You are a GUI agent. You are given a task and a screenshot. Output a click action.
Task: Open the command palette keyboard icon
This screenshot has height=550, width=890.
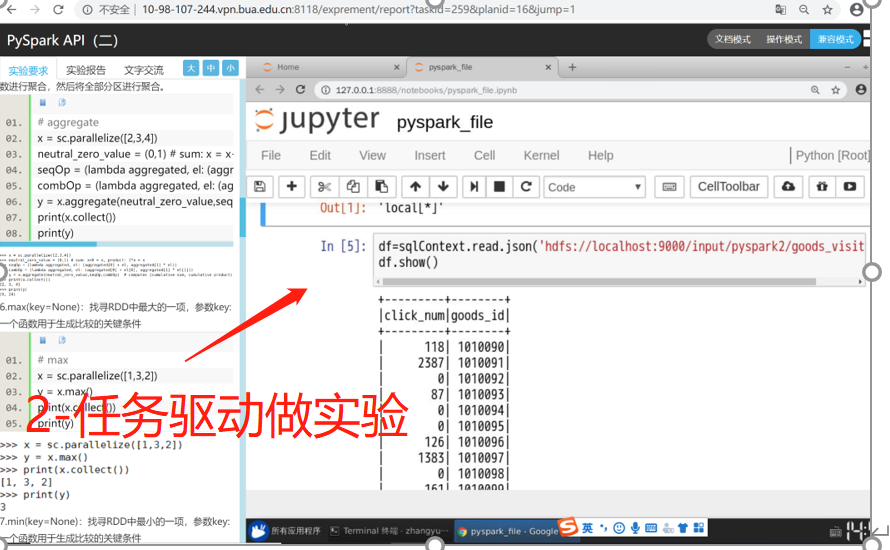[670, 187]
